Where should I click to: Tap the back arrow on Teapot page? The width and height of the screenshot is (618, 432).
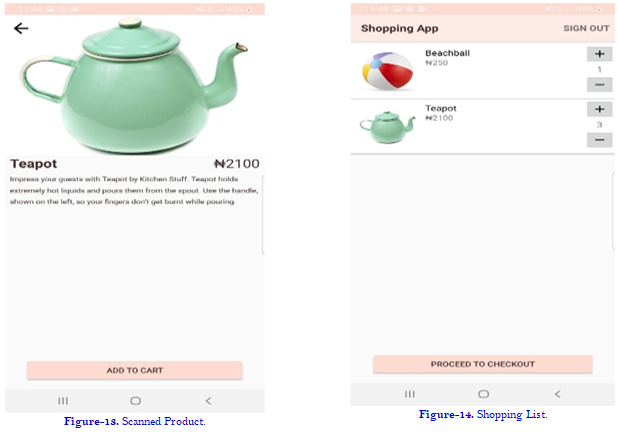(21, 28)
